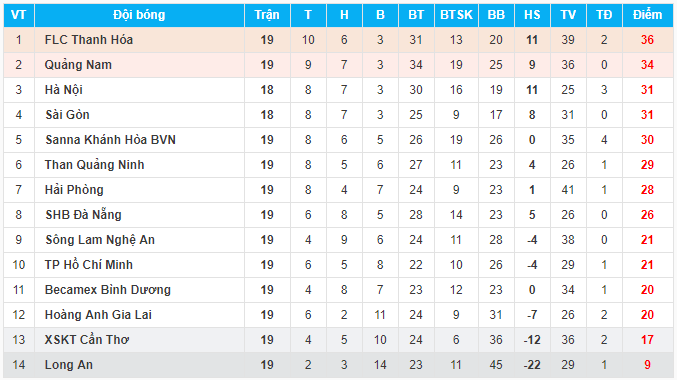Select the Trận column header

pyautogui.click(x=267, y=15)
